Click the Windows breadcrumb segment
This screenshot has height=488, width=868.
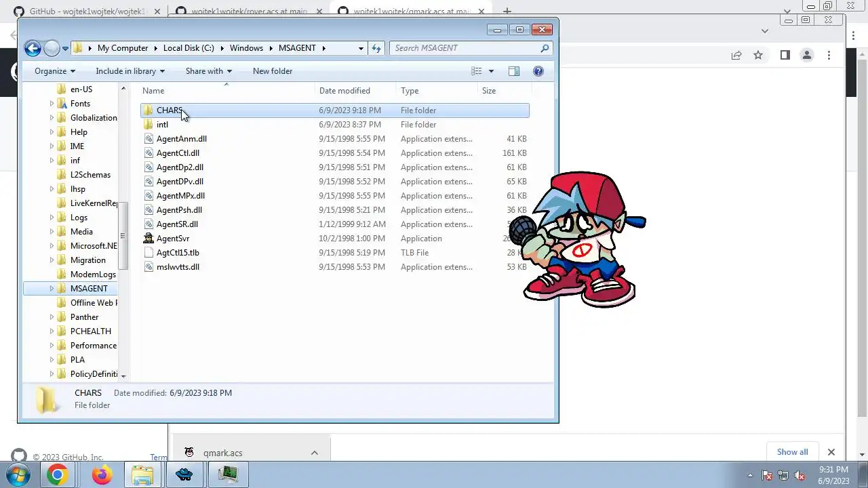point(246,48)
